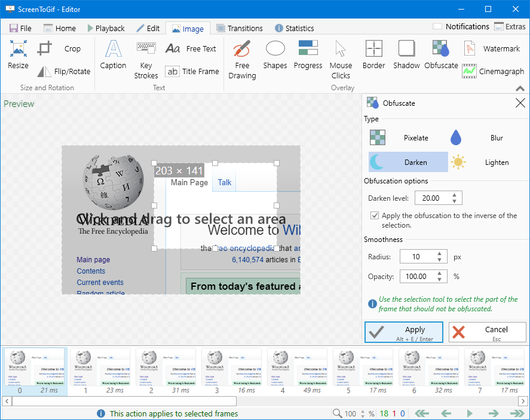530x420 pixels.
Task: Decrease the smoothness Radius
Action: [439, 259]
